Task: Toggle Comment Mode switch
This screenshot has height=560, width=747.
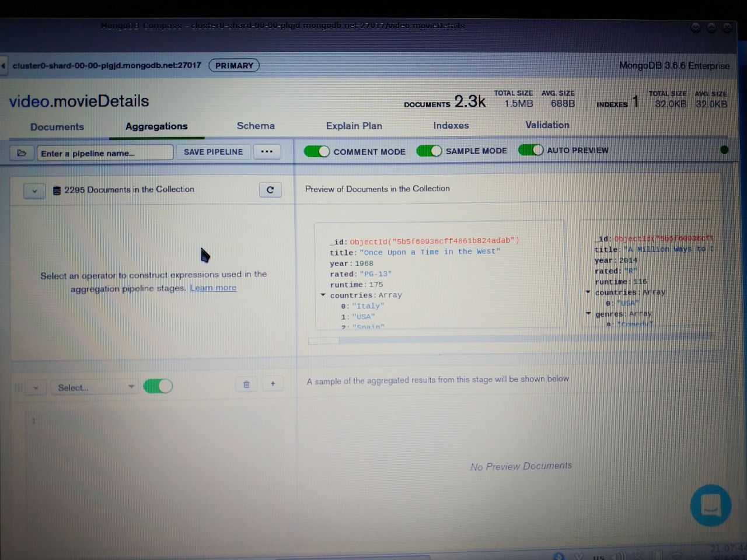Action: [317, 152]
